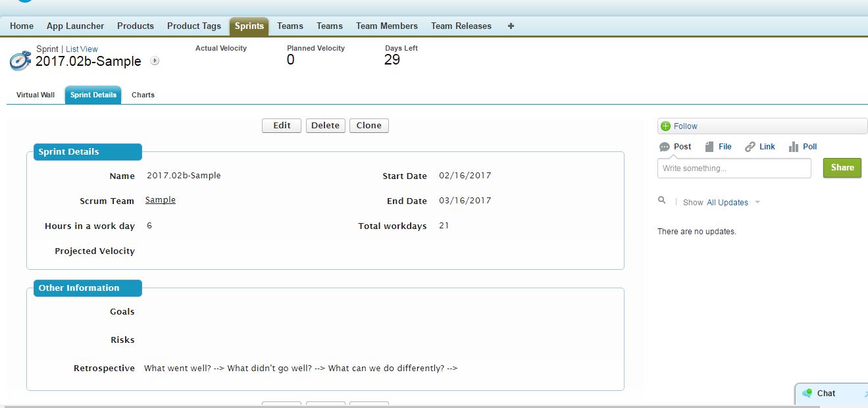This screenshot has height=408, width=868.
Task: Click the plus tab to add more tabs
Action: pyautogui.click(x=510, y=26)
